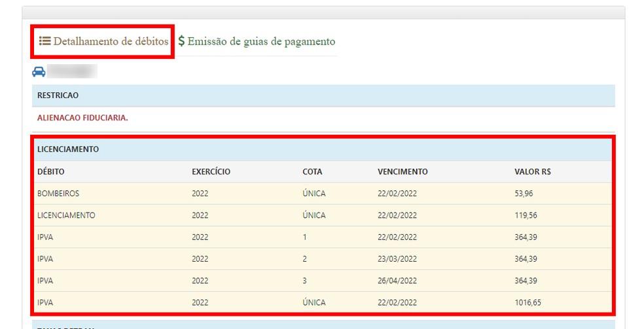The width and height of the screenshot is (644, 329).
Task: Click the COTA column header
Action: 312,171
